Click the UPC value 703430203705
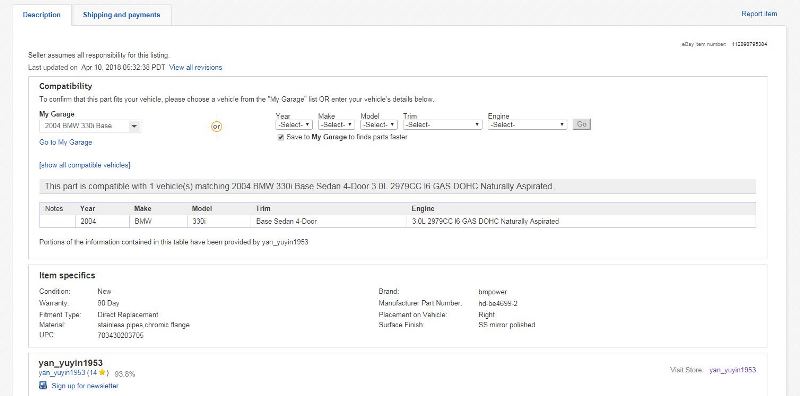 [x=120, y=335]
